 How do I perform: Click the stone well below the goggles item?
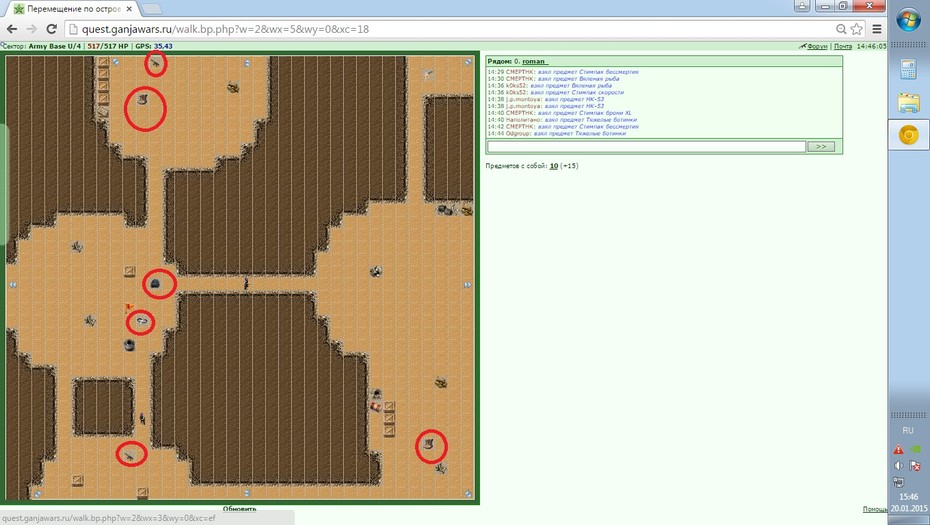[x=129, y=345]
